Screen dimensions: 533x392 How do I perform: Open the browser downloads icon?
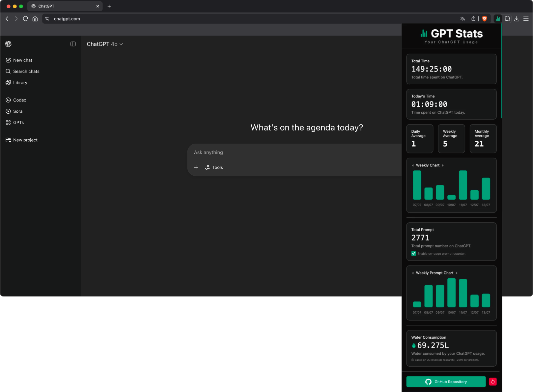(x=517, y=19)
